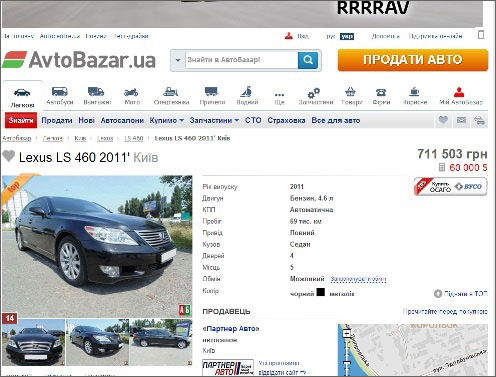Expand the Запчастини dropdown in navigation bar
Screen dimensions: 496x377
coord(214,120)
